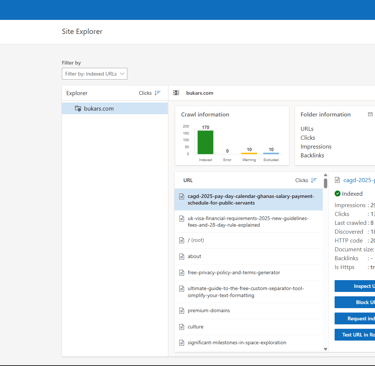Click document icon of ultimate-guide separator-tool row
This screenshot has width=375, height=366.
(182, 289)
